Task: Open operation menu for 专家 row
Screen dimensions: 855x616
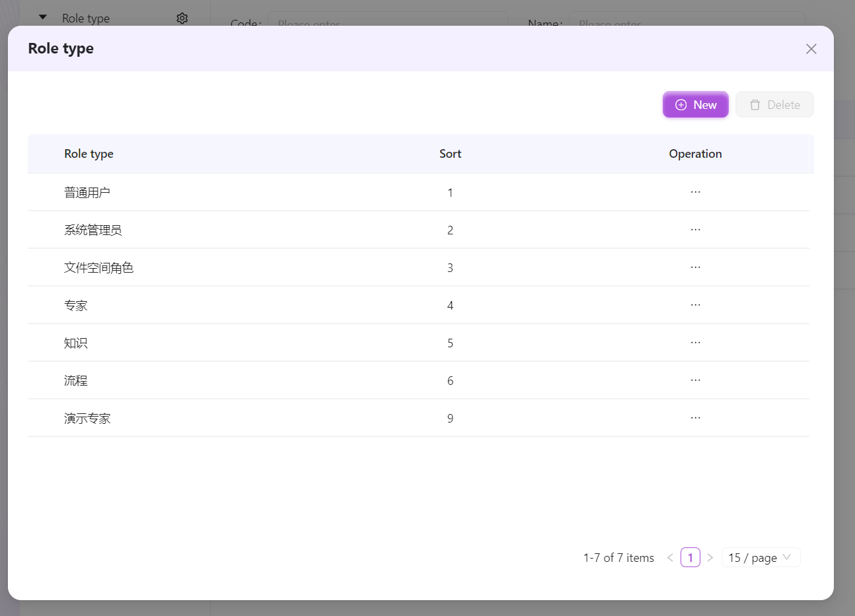Action: (695, 305)
